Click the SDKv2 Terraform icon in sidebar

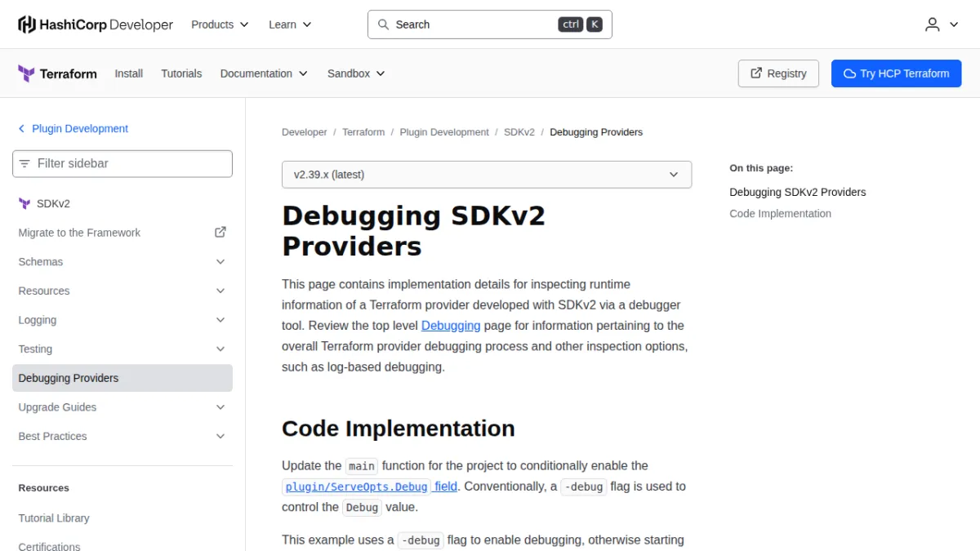tap(24, 203)
